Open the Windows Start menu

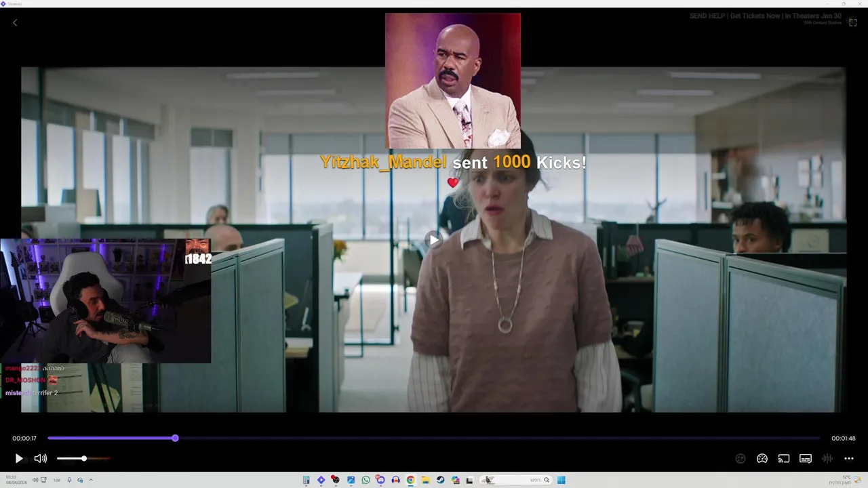(561, 480)
